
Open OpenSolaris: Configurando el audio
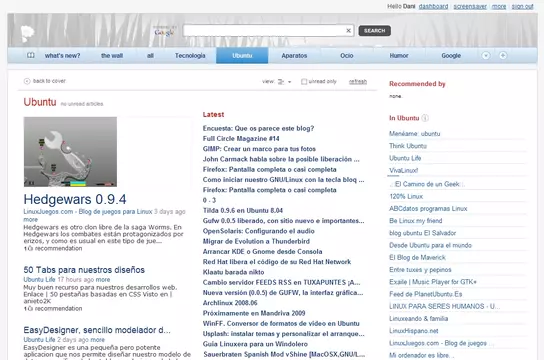point(259,231)
